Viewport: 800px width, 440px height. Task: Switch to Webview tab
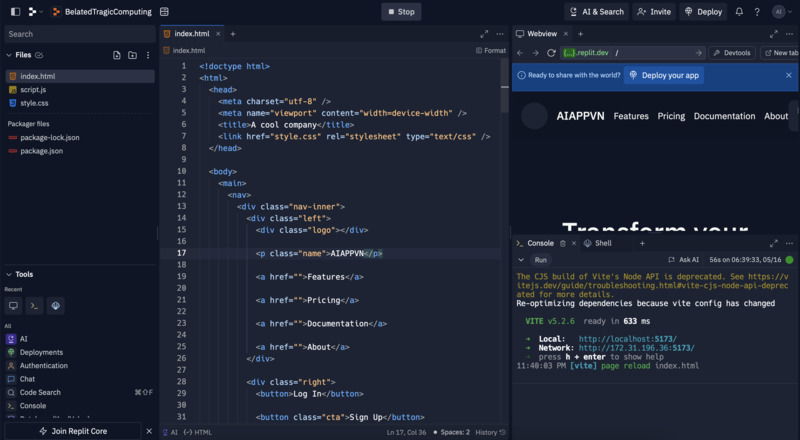542,34
